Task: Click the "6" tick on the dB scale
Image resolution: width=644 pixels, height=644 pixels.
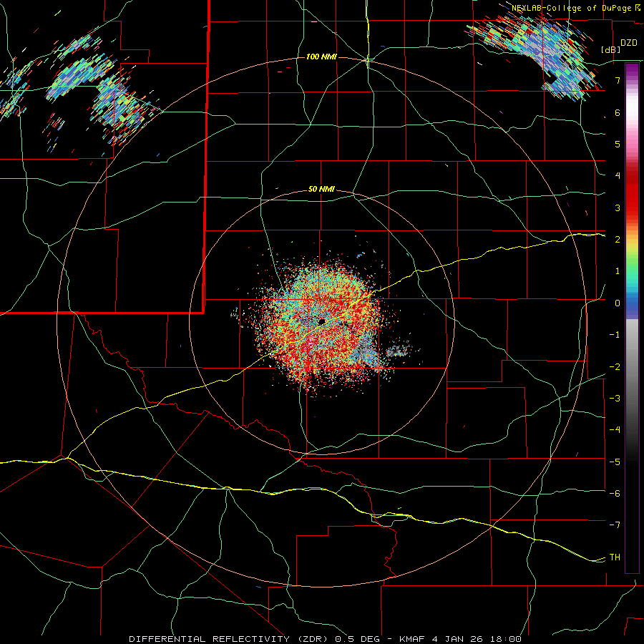Action: point(618,112)
